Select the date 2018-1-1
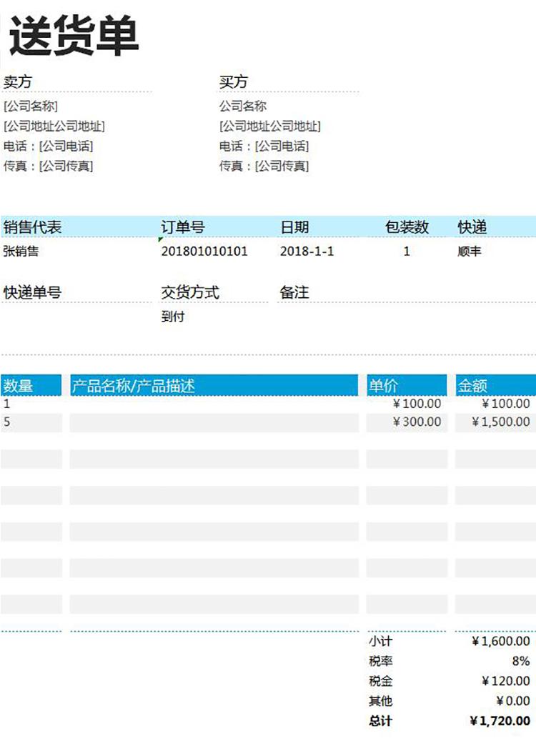Viewport: 536px width, 756px height. pyautogui.click(x=307, y=251)
